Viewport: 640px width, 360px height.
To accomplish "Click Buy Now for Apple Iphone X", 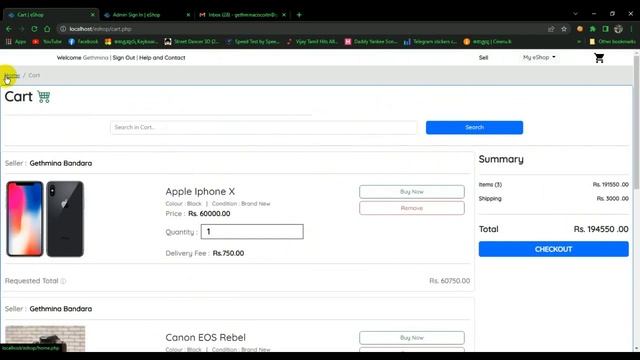I will pos(412,192).
